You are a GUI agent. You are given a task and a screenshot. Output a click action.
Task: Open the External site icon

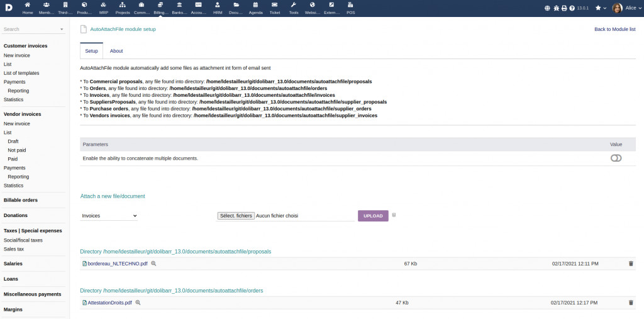331,5
